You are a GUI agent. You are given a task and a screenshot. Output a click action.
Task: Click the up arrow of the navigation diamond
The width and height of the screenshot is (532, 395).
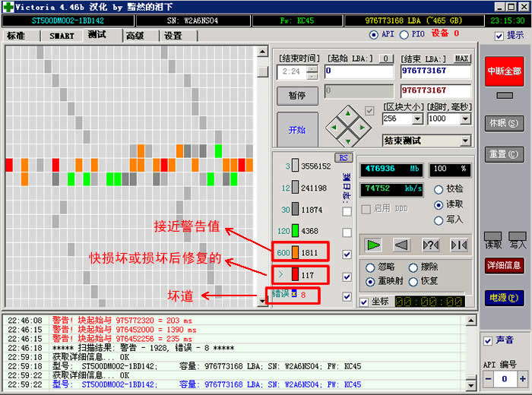click(348, 114)
